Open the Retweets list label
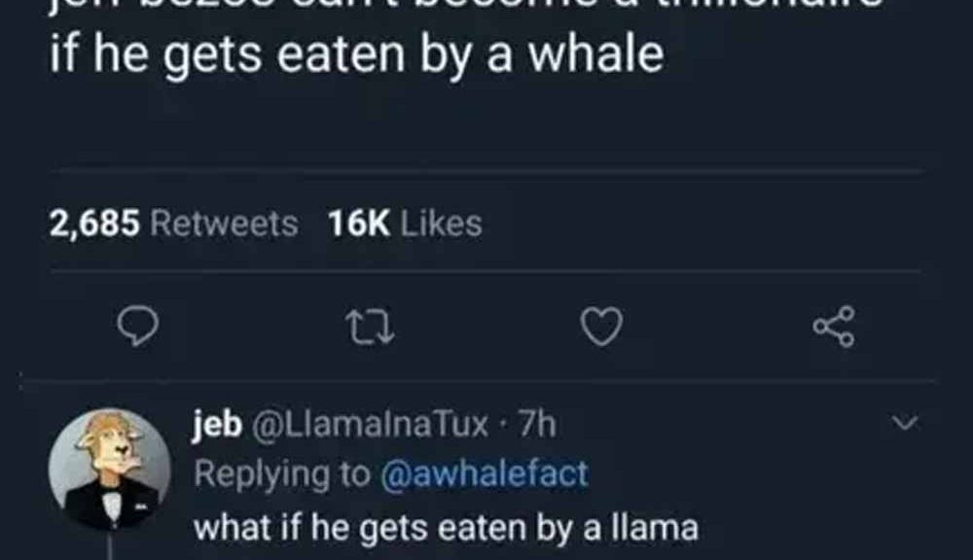Viewport: 973px width, 560px height. click(225, 225)
